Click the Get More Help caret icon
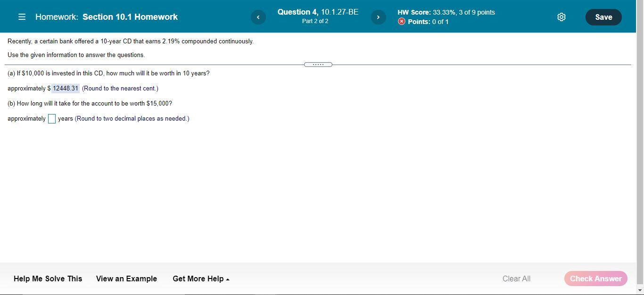This screenshot has width=644, height=295. [227, 279]
